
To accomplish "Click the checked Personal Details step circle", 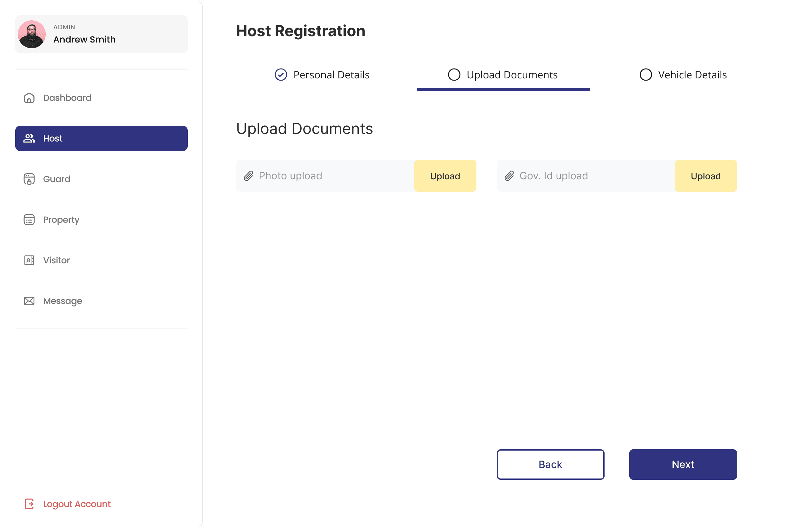I will pyautogui.click(x=281, y=75).
